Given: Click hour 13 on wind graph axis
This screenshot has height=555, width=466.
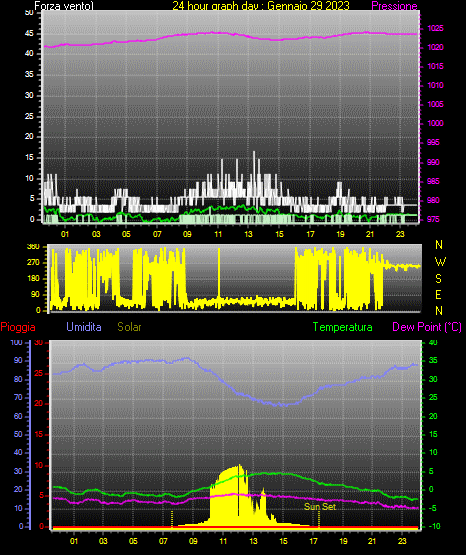Looking at the screenshot, I should tap(248, 234).
